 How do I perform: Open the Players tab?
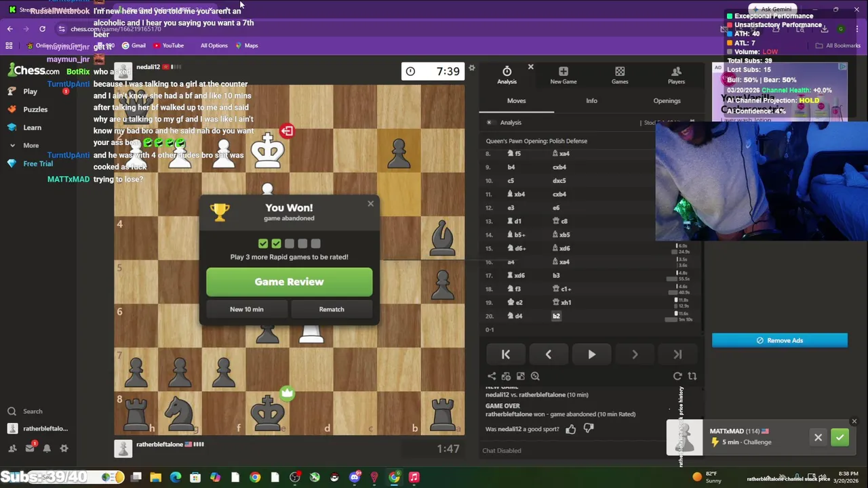[676, 75]
